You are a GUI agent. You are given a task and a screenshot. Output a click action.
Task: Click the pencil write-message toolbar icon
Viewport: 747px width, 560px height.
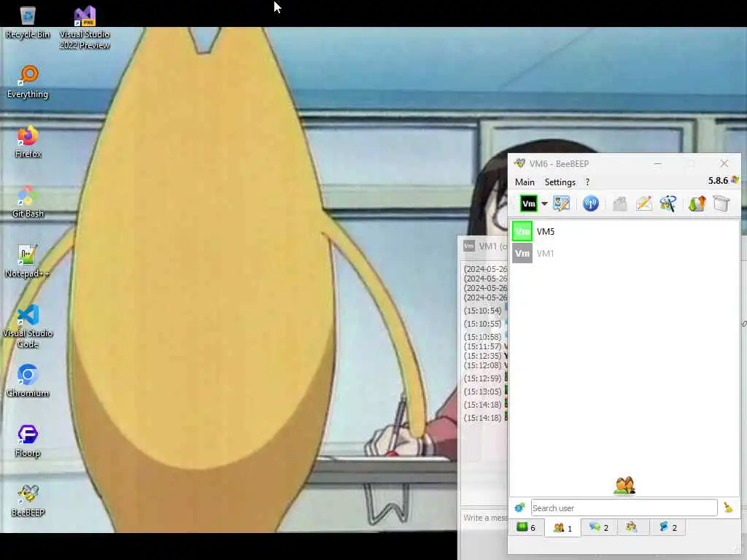point(643,204)
